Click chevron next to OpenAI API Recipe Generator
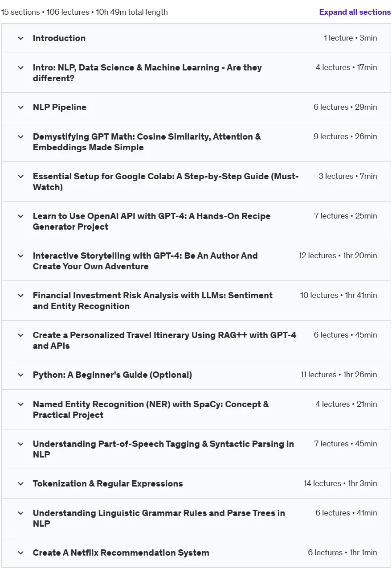This screenshot has width=392, height=569. (x=20, y=216)
